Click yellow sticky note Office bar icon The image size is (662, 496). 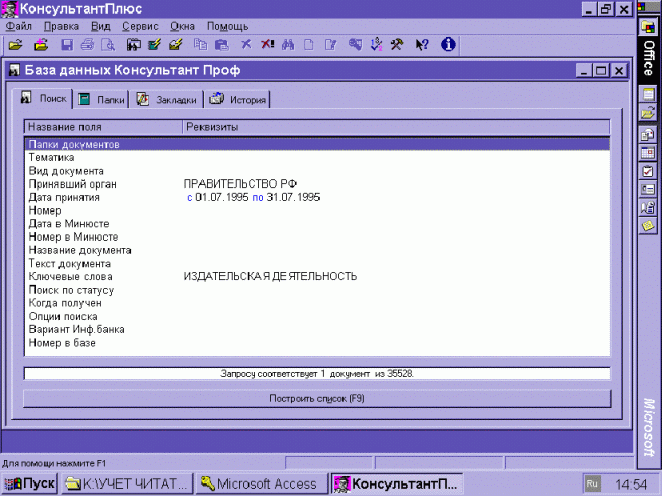(648, 226)
